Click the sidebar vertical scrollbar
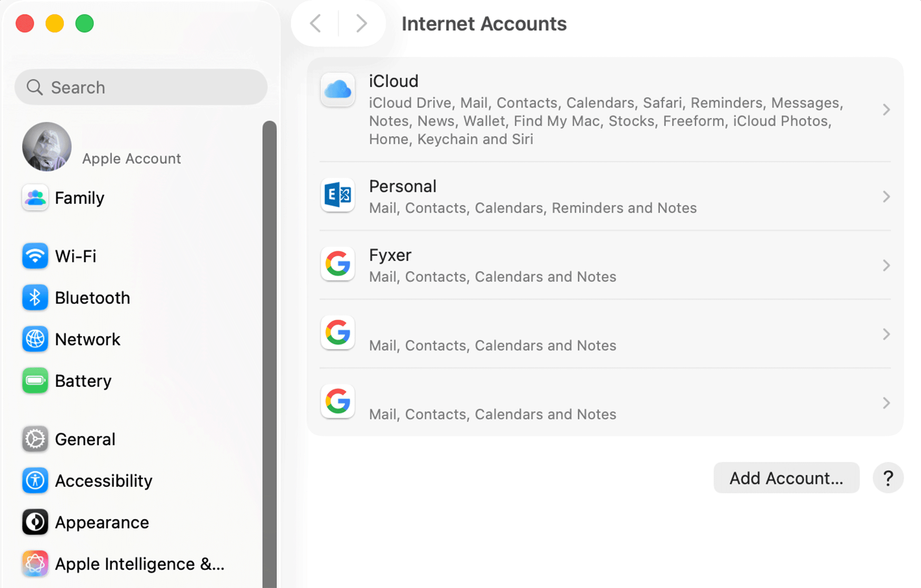 270,354
